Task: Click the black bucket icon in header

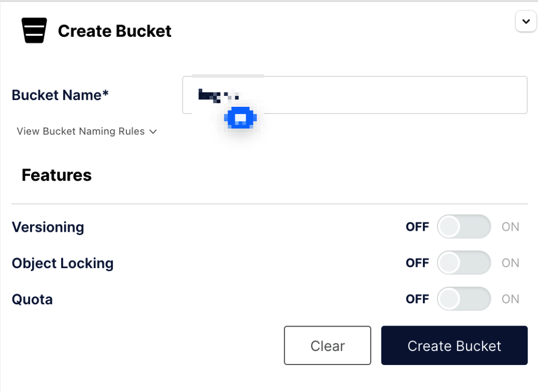Action: [x=34, y=31]
